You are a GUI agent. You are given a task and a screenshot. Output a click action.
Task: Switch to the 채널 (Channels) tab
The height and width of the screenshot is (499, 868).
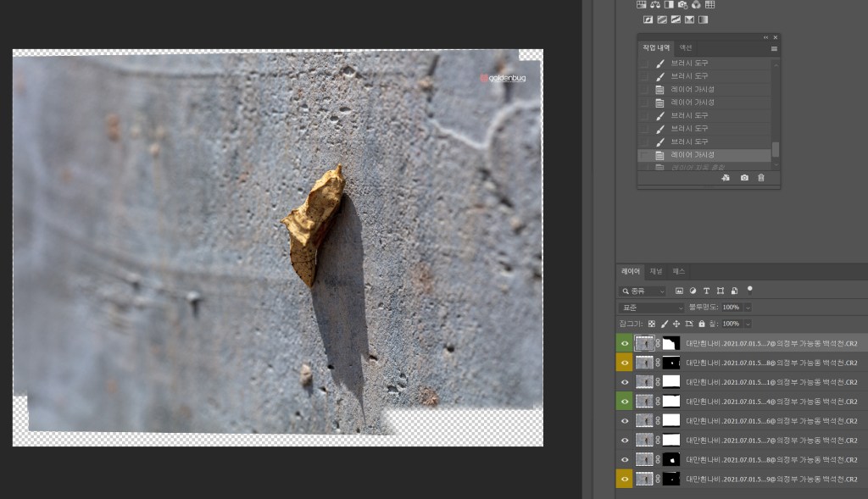(x=656, y=272)
